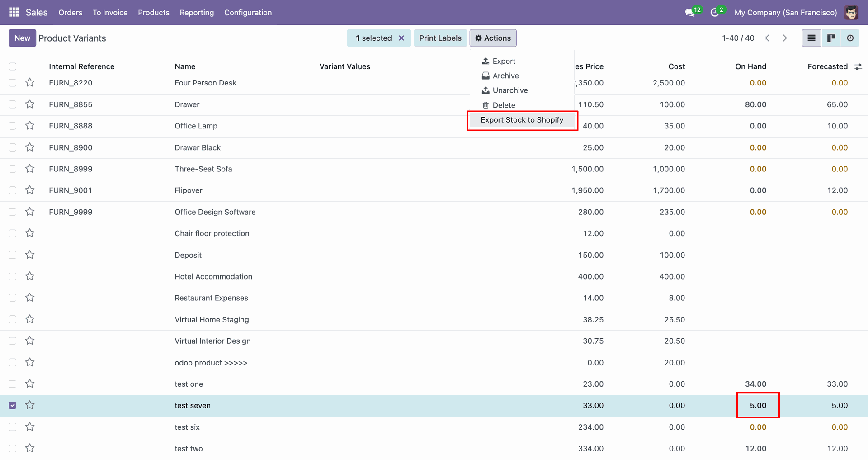Click the Print Labels button

pos(440,38)
